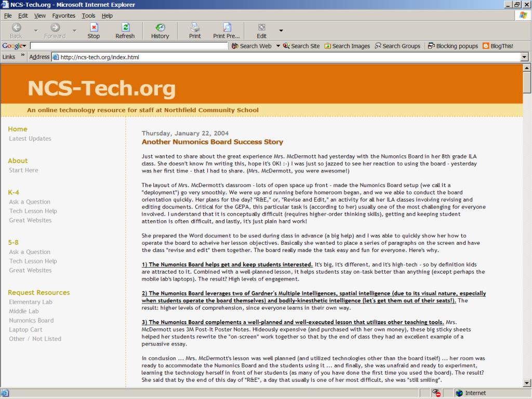Open the Help menu
This screenshot has width=532, height=399.
(107, 16)
